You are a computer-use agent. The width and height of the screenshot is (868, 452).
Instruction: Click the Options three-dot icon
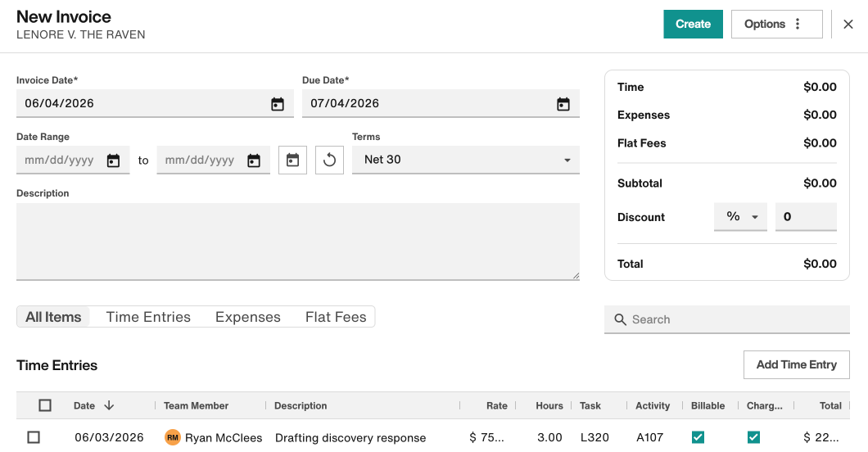tap(798, 24)
